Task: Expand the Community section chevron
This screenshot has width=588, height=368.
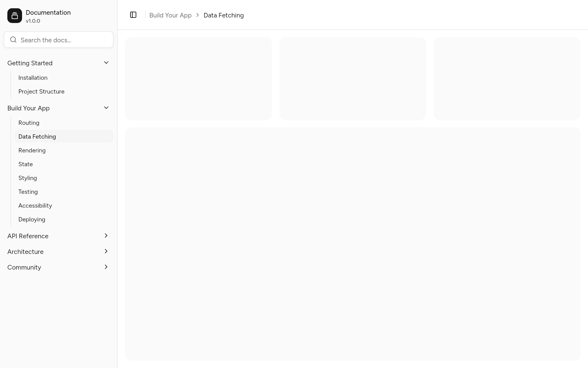Action: (x=106, y=267)
